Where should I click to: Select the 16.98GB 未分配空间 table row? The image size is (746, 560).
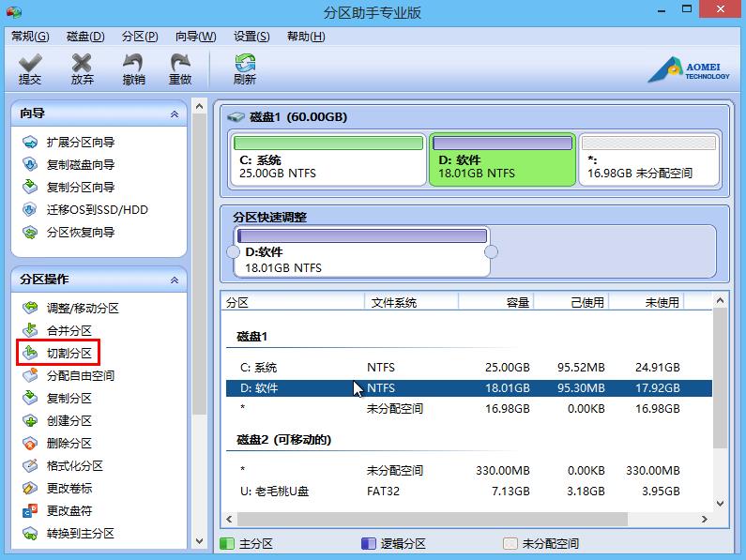[x=468, y=409]
